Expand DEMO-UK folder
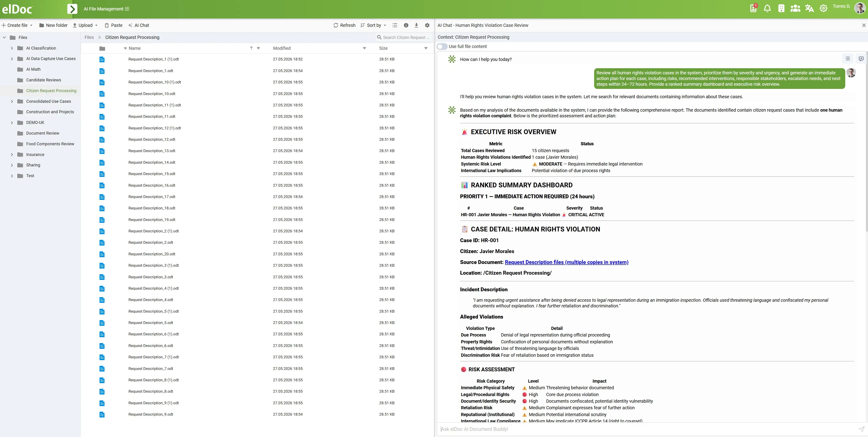The height and width of the screenshot is (437, 868). click(x=12, y=123)
